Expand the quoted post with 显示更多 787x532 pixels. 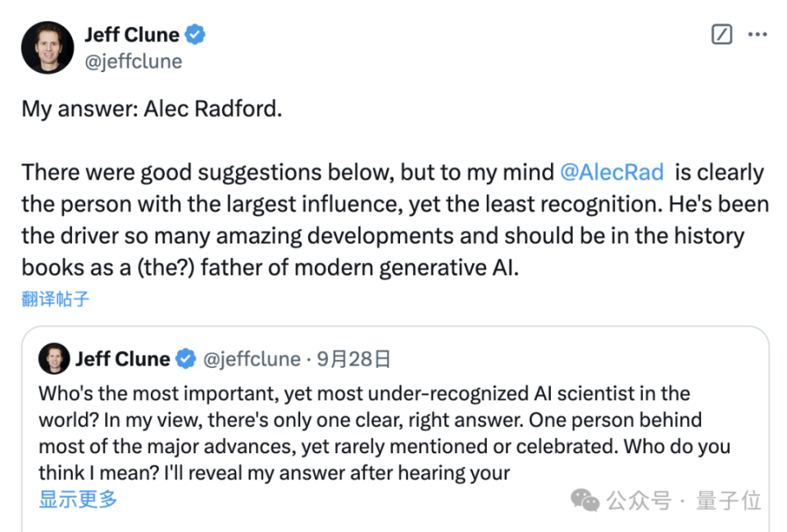[76, 500]
